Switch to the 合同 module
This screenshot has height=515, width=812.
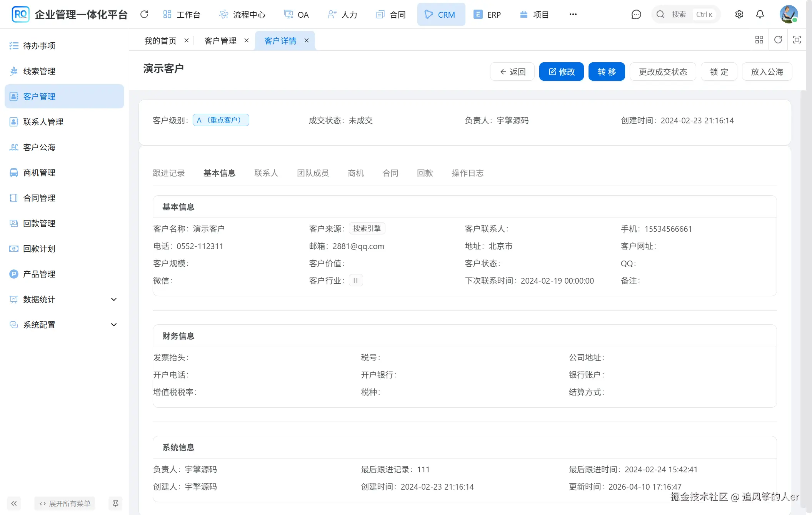[391, 15]
